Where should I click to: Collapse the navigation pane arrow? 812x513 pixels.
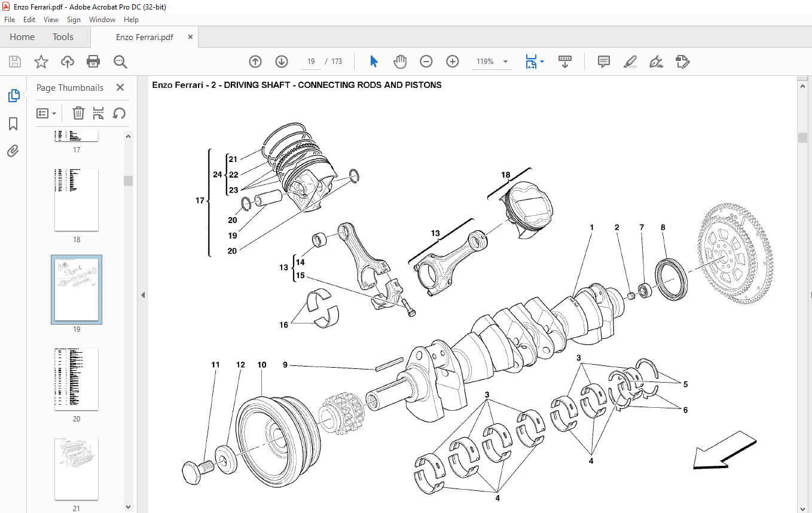143,295
